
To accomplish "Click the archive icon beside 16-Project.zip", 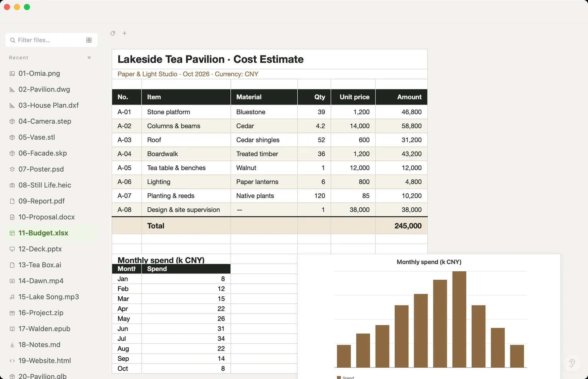I will (x=12, y=313).
